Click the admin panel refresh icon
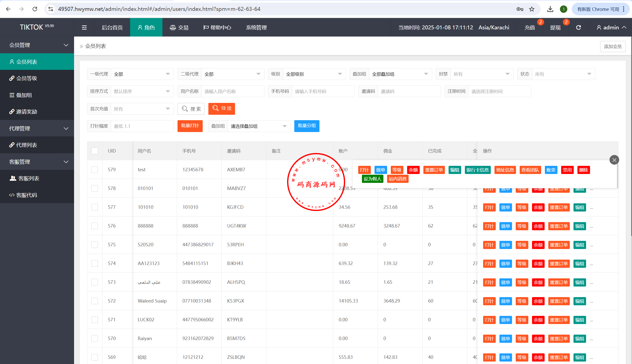The width and height of the screenshot is (632, 364). point(578,27)
